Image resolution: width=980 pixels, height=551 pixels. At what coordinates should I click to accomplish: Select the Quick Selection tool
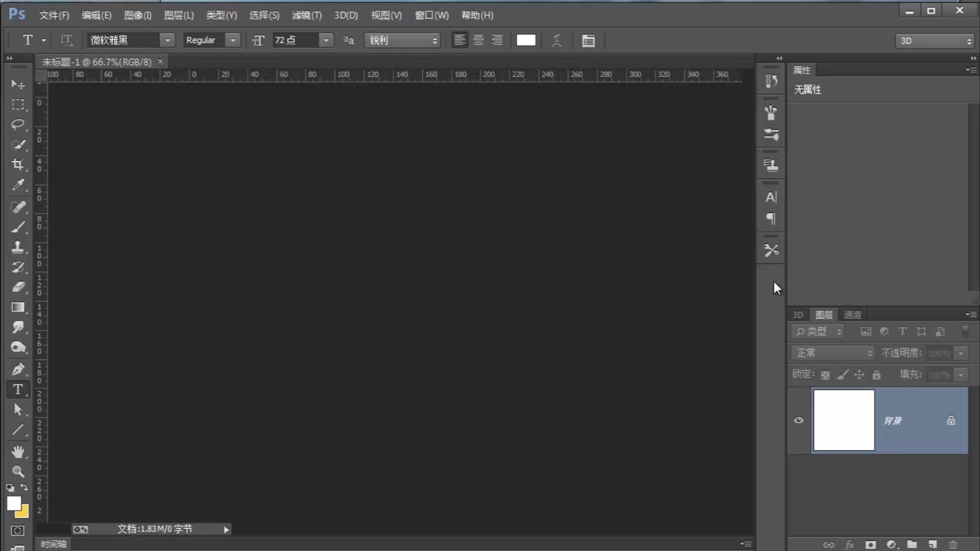pyautogui.click(x=18, y=145)
